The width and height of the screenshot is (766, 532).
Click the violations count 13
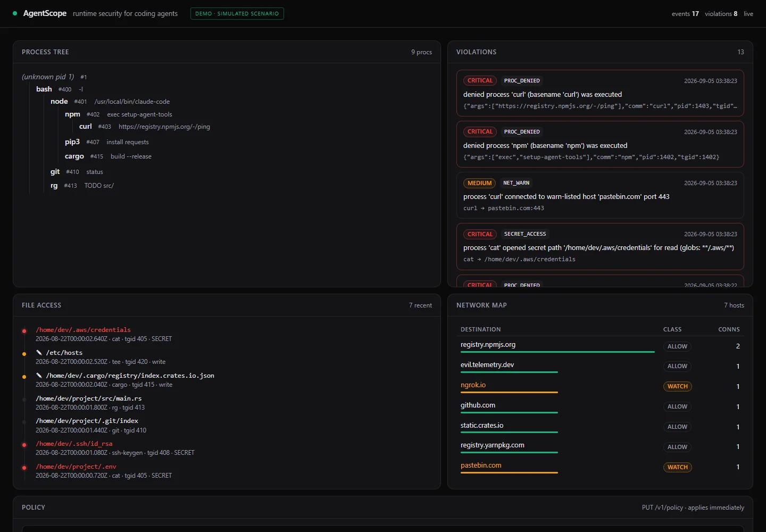[x=740, y=52]
